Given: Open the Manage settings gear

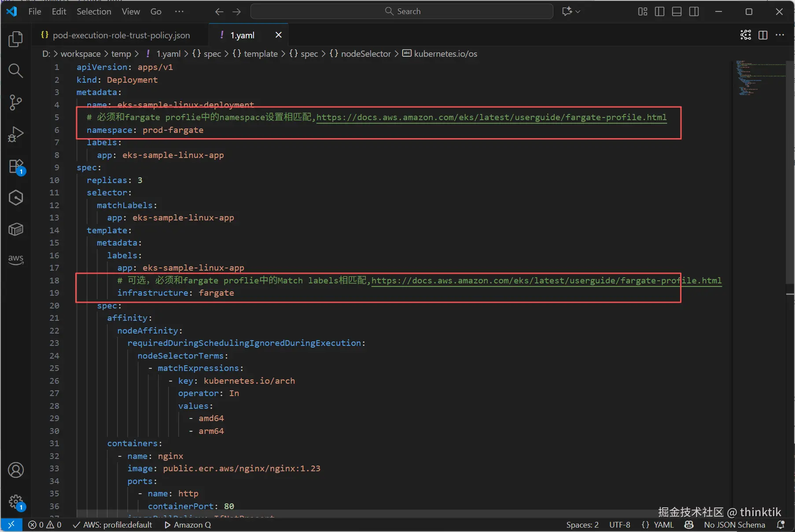Looking at the screenshot, I should click(x=16, y=502).
